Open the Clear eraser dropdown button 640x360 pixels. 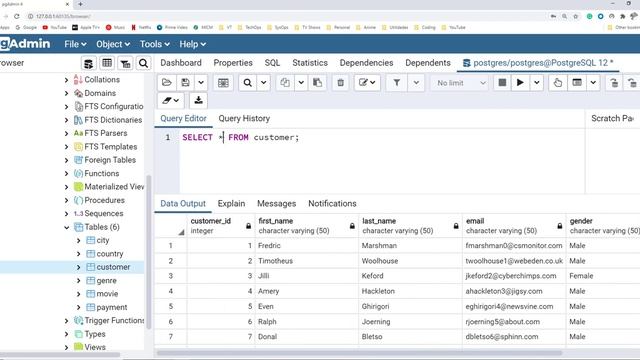coord(171,100)
